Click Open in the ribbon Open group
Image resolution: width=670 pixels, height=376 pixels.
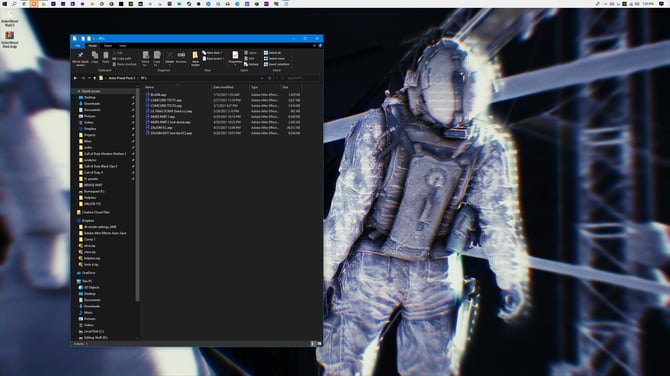coord(250,53)
